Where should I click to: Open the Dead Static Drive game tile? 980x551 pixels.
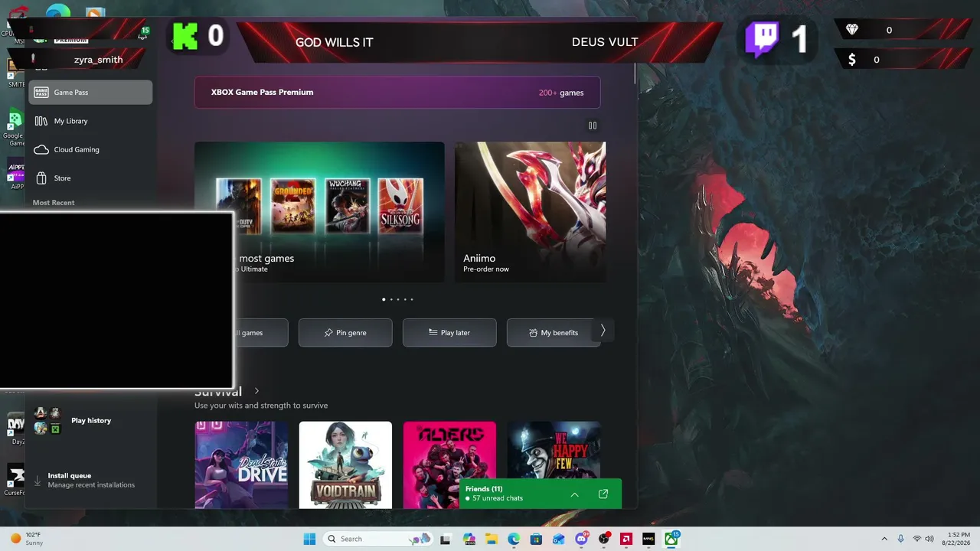pyautogui.click(x=241, y=465)
